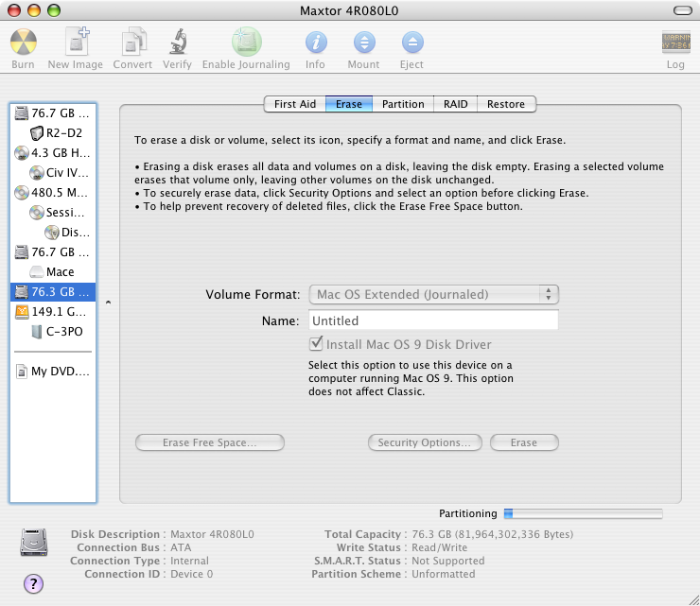Open the Help question mark button
This screenshot has height=606, width=700.
(x=33, y=583)
